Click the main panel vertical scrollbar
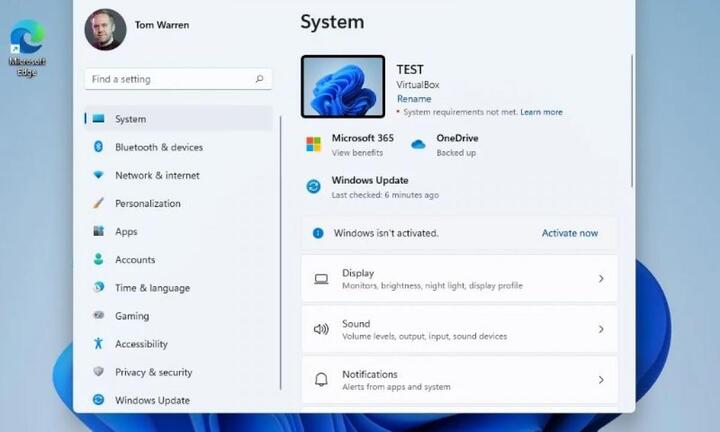 click(632, 121)
